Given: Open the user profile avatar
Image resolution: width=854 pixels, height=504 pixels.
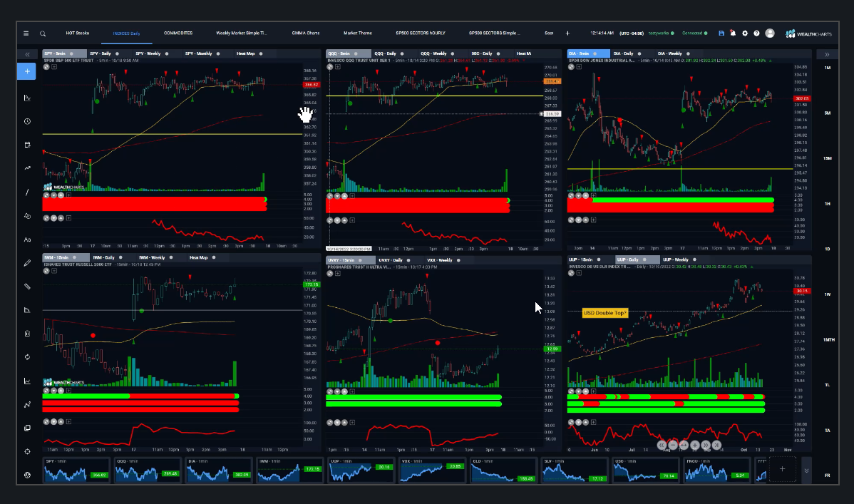Looking at the screenshot, I should (x=770, y=34).
